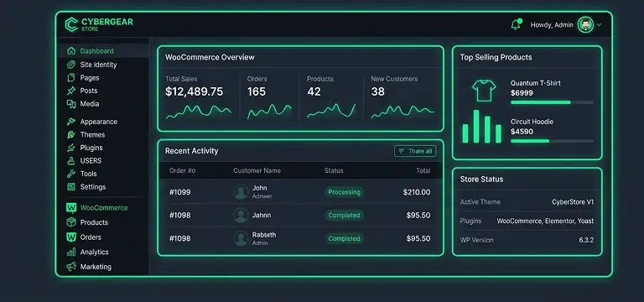Click the WooCommerce, Elementor, Yoast plugins value
Screen dimensions: 644x302
tap(545, 221)
